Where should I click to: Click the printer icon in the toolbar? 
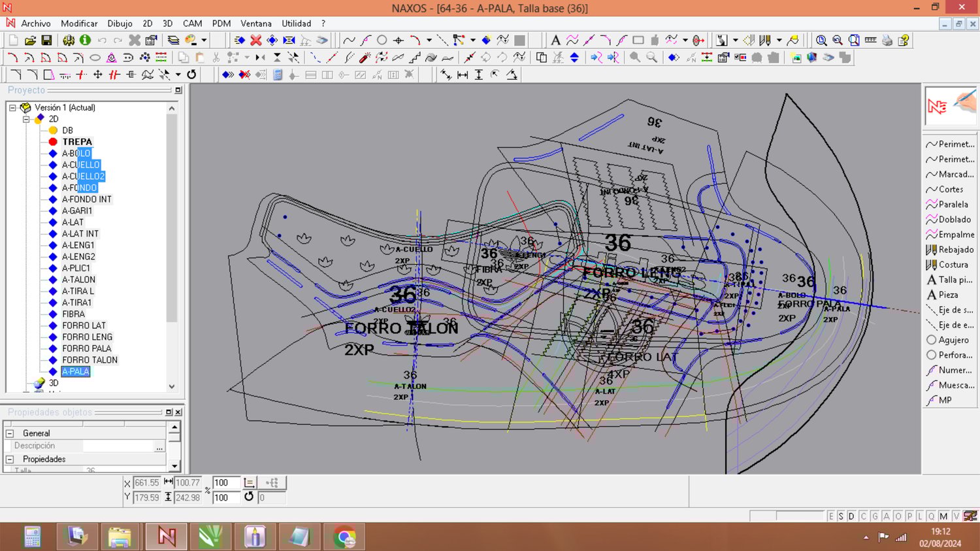(x=887, y=41)
